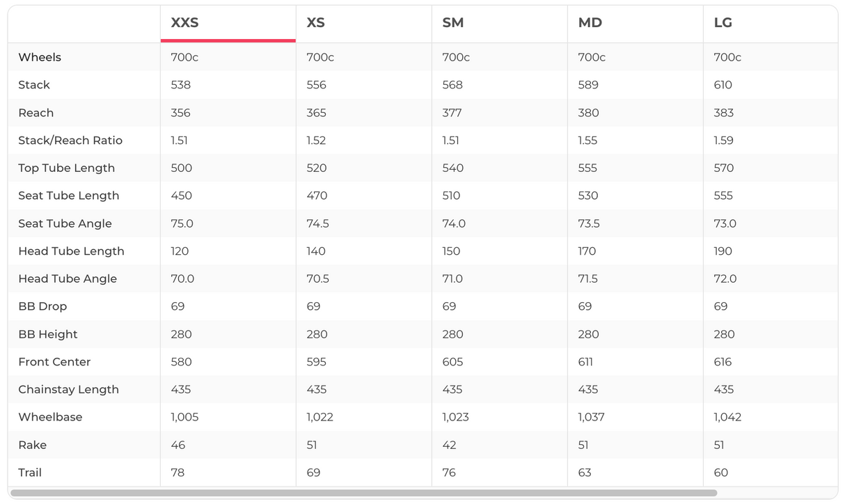Select the LG size header

point(723,23)
